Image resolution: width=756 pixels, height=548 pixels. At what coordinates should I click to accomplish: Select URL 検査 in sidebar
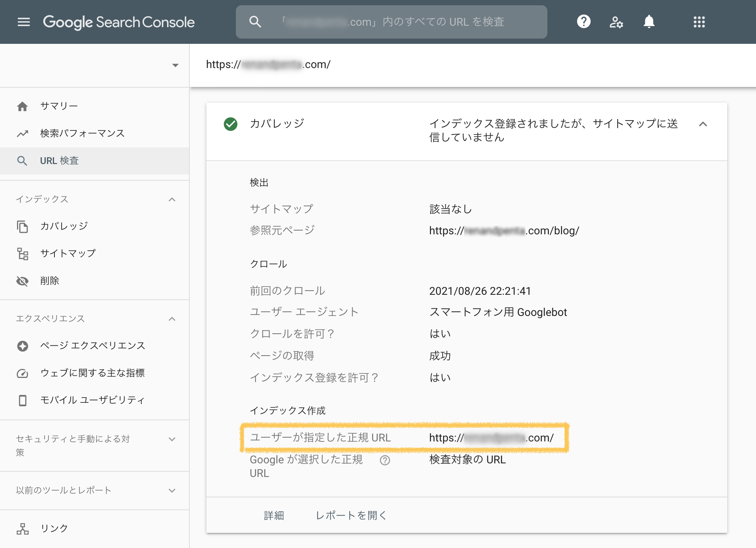(94, 161)
